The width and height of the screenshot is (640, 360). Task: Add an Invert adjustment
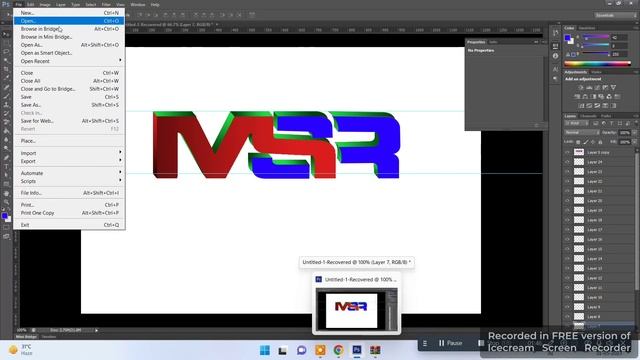point(581,106)
